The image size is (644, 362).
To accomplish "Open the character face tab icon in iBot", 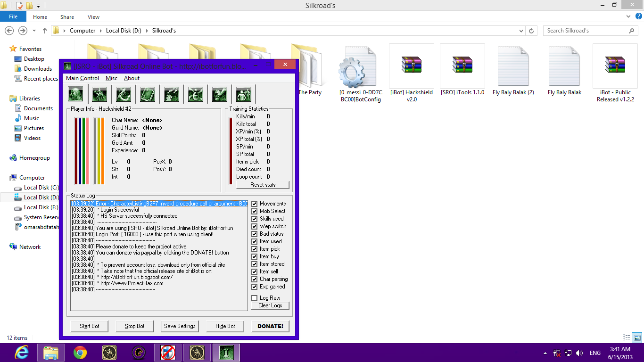I will (76, 94).
